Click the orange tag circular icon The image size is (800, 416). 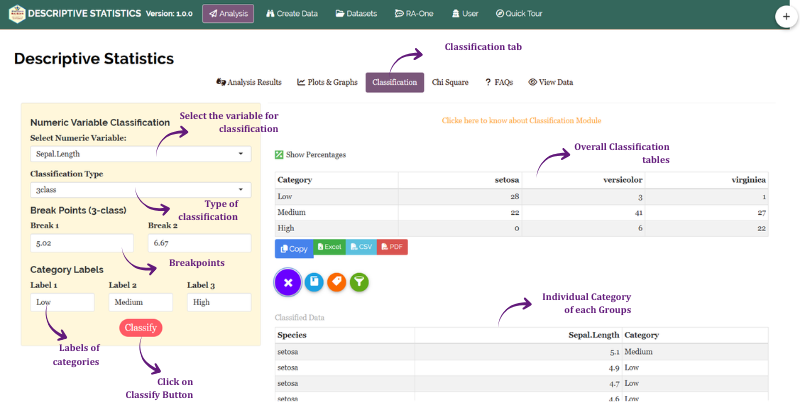point(337,282)
